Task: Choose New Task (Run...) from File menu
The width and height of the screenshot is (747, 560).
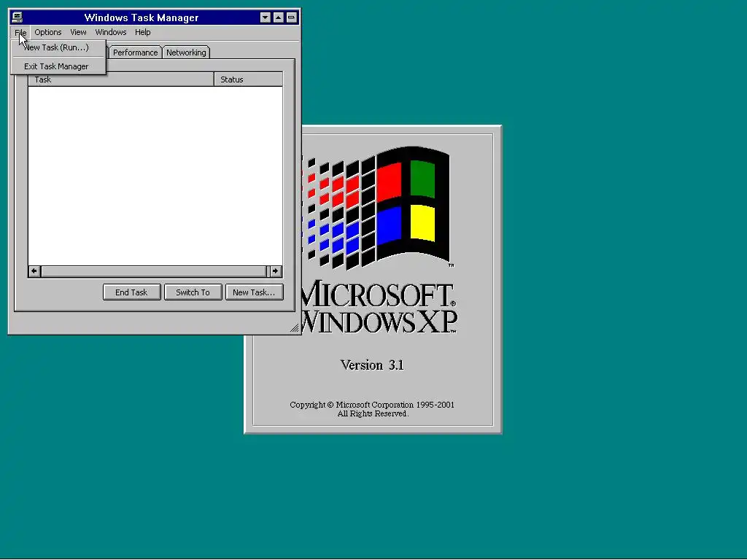Action: (58, 47)
